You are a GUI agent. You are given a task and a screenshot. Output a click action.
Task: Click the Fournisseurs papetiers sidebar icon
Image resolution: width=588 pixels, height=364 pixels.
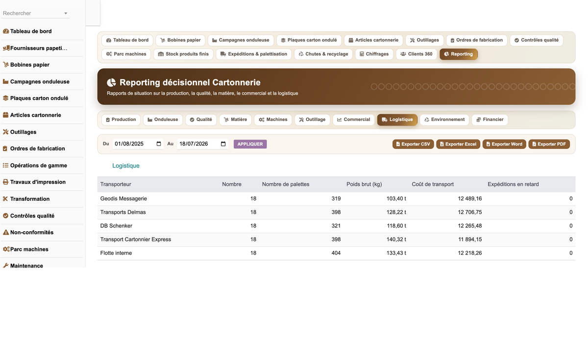pos(6,48)
